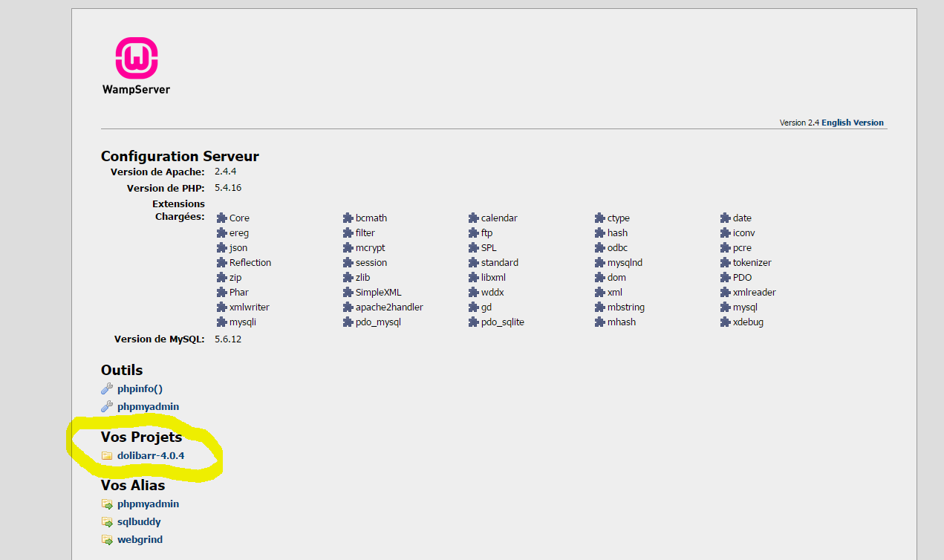Click the puzzle icon next to mcrypt

click(348, 247)
